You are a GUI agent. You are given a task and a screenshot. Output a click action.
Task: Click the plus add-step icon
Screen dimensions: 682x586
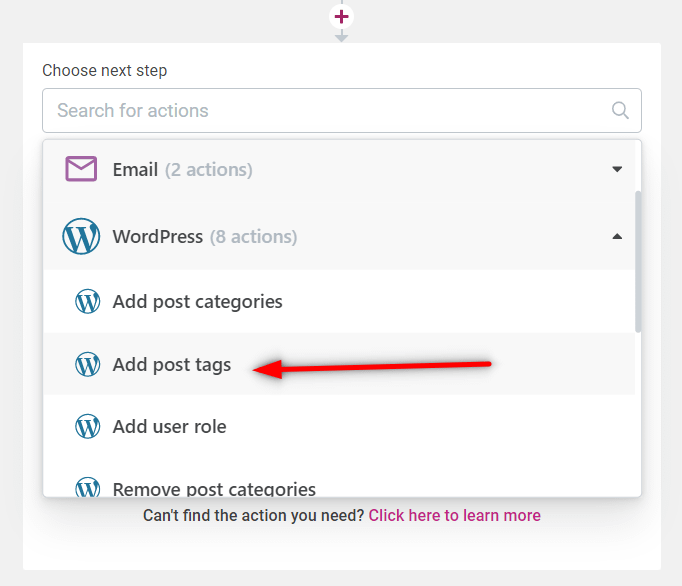click(x=341, y=17)
